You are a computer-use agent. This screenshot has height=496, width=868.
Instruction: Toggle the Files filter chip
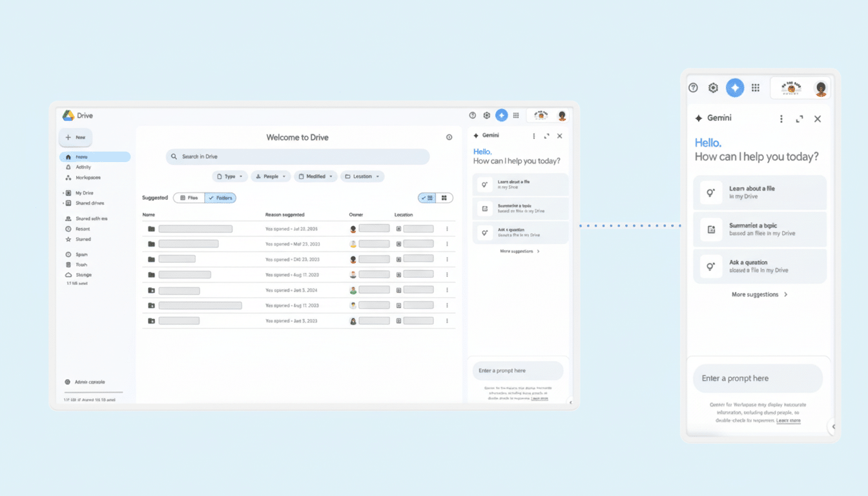pyautogui.click(x=189, y=198)
